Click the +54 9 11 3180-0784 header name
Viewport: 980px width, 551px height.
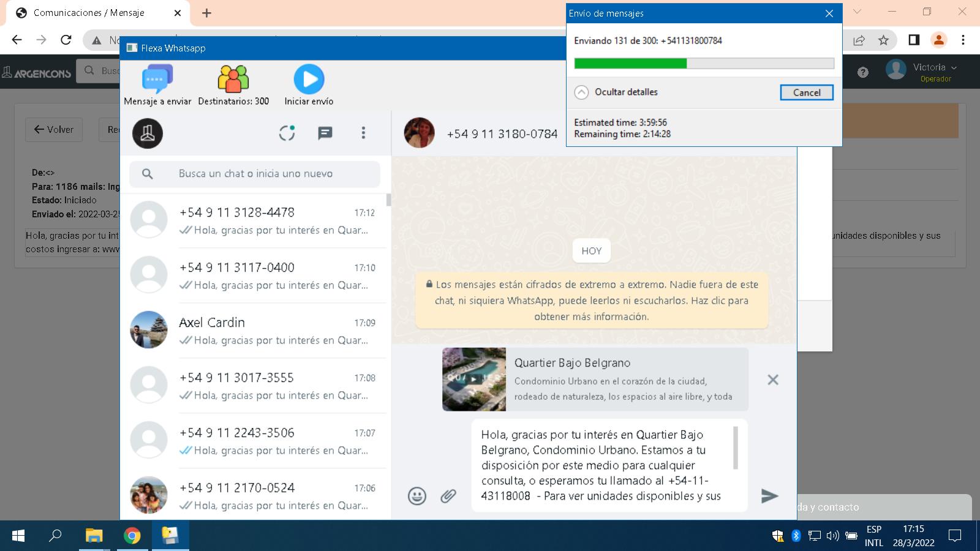(x=502, y=133)
